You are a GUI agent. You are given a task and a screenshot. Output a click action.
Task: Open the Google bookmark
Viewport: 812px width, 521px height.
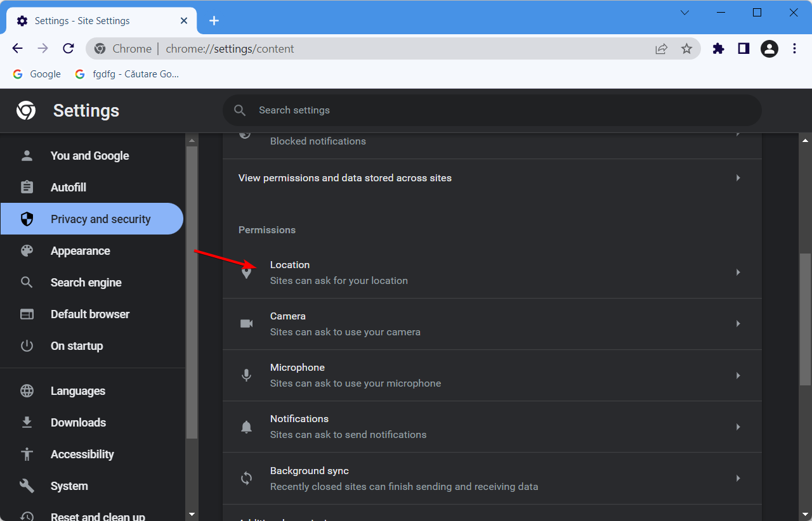37,74
